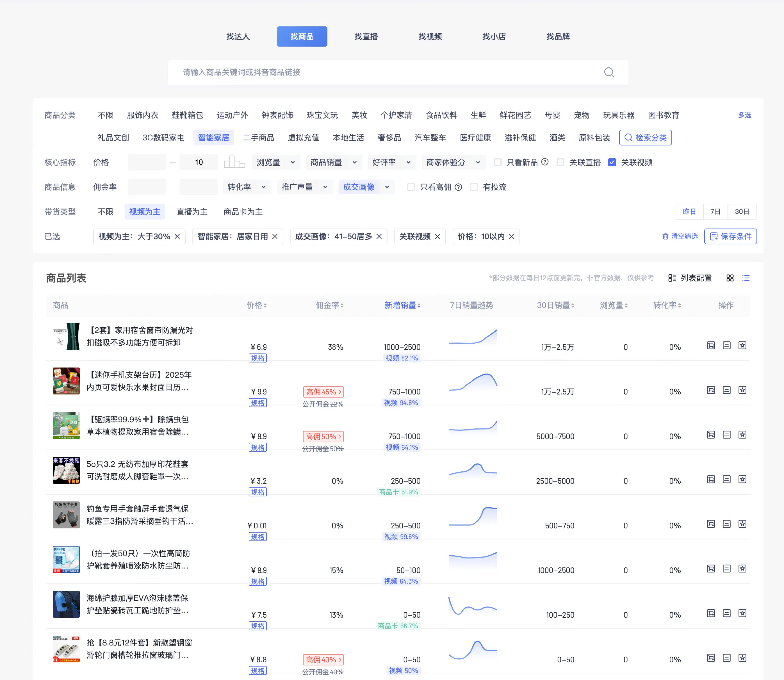
Task: Open 列表配置 column settings
Action: pos(690,278)
